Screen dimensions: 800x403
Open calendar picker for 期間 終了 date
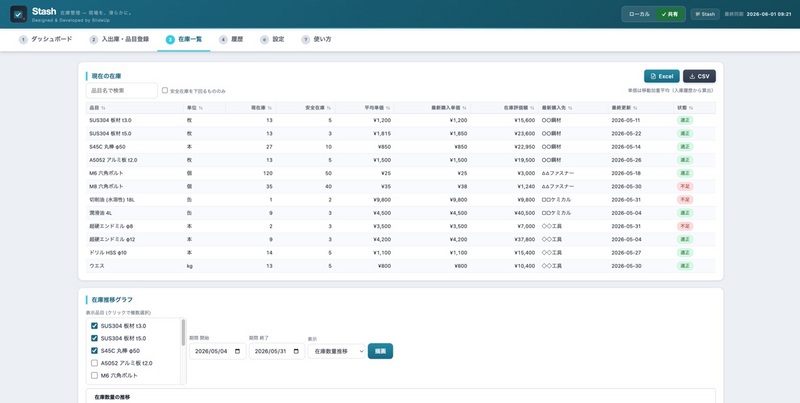coord(295,351)
